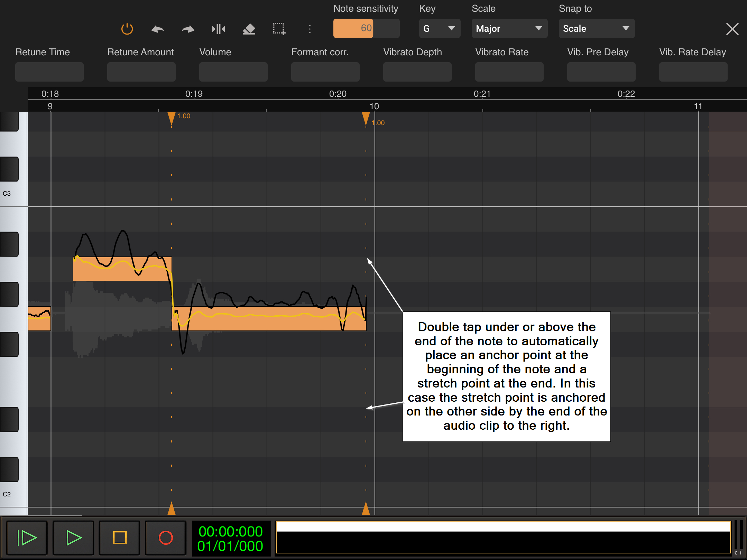Select the long orange note block

(x=270, y=323)
